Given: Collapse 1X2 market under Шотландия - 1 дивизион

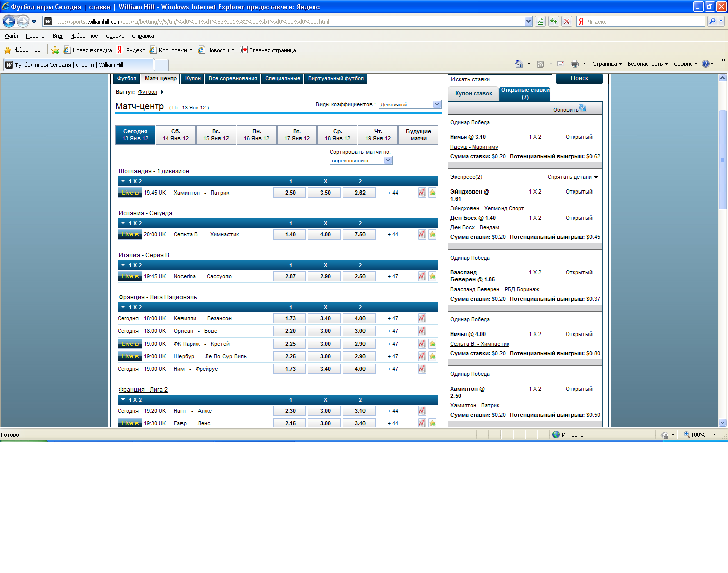Looking at the screenshot, I should pos(123,181).
